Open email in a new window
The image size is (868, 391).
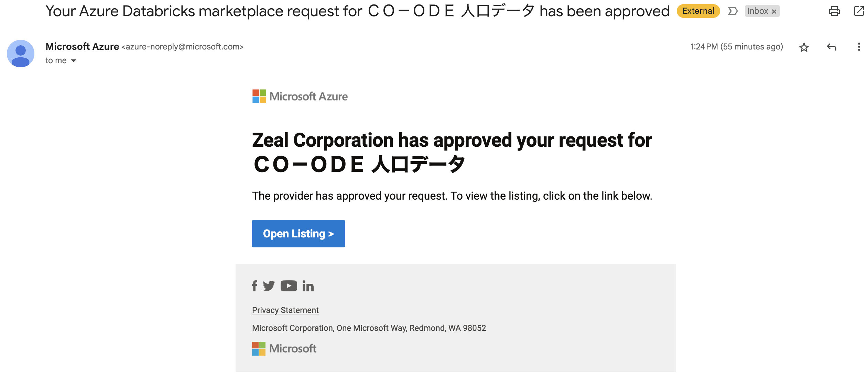[x=859, y=11]
